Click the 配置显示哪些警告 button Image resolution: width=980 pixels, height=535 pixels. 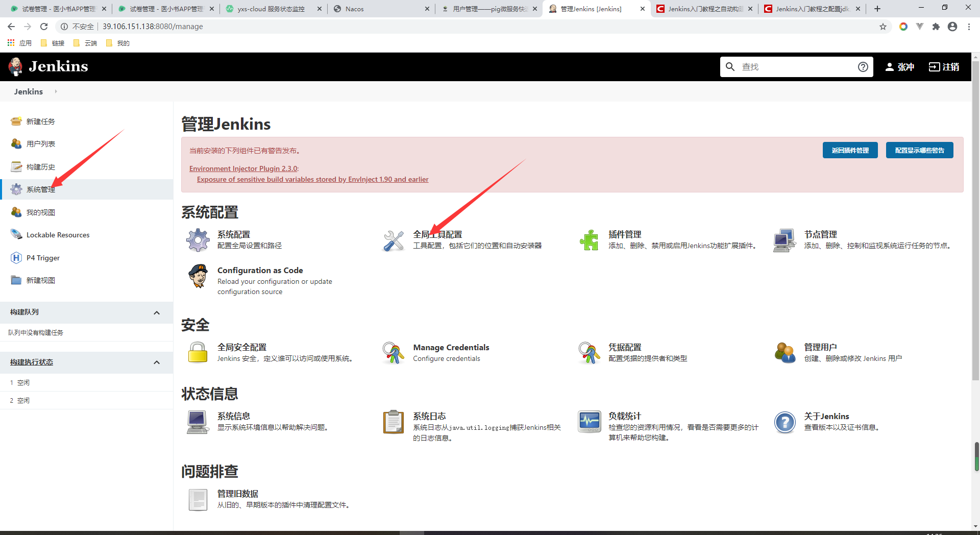pos(919,150)
